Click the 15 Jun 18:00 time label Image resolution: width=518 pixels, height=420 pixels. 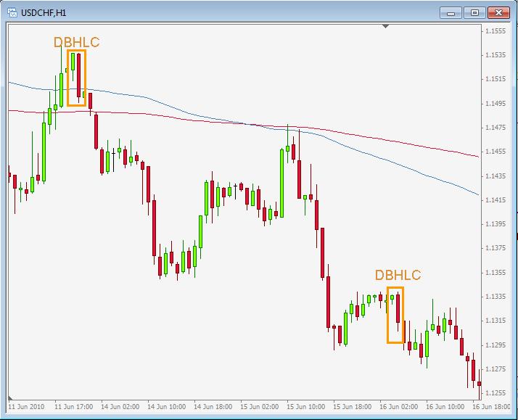[352, 406]
